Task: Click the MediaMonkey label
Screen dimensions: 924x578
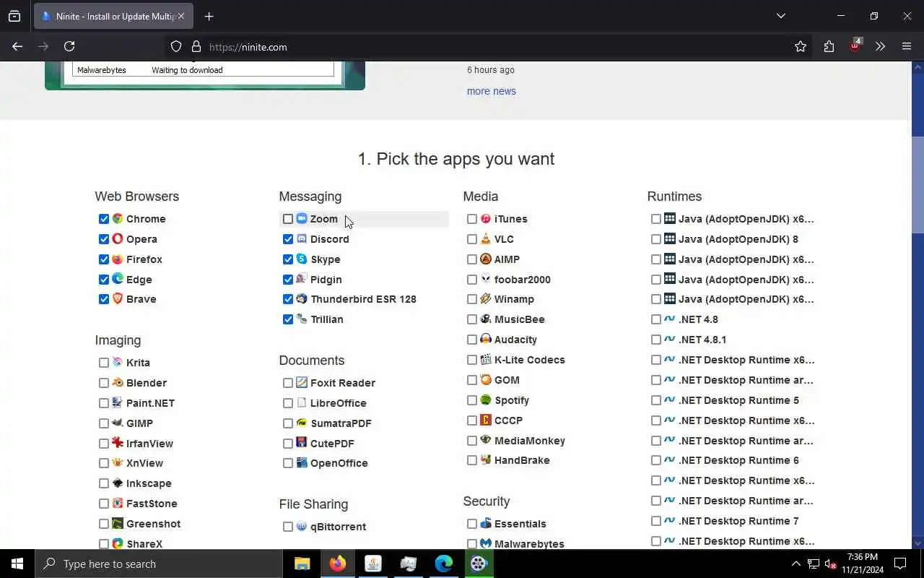Action: click(530, 441)
